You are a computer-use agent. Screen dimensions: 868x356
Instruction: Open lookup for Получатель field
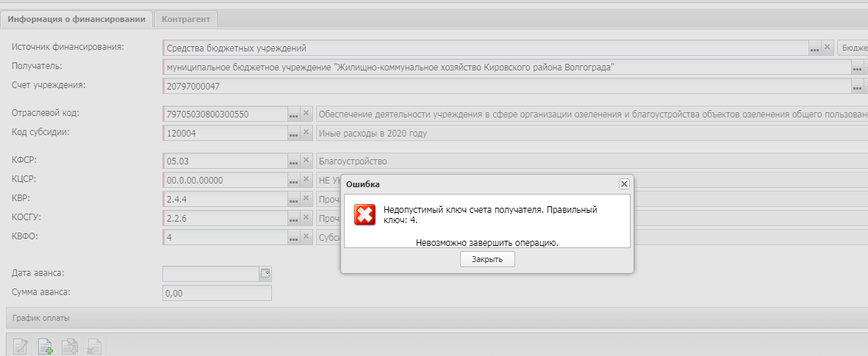(x=857, y=68)
